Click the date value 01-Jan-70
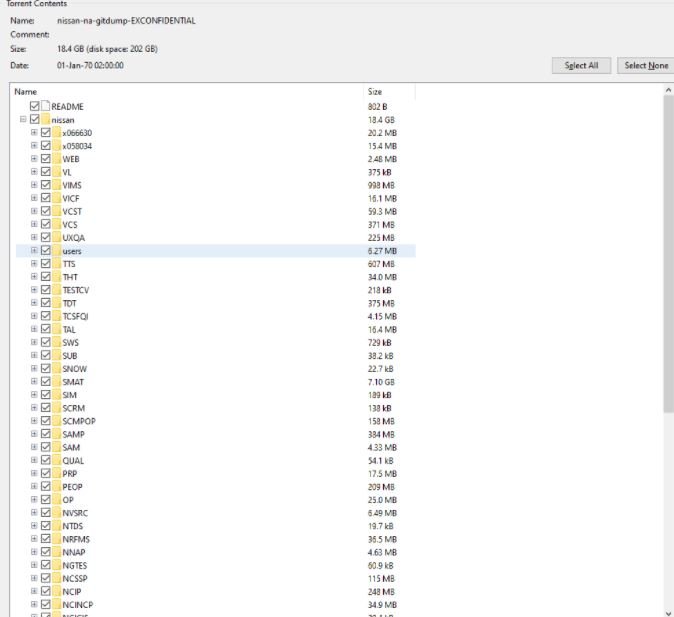Image resolution: width=674 pixels, height=617 pixels. (90, 65)
